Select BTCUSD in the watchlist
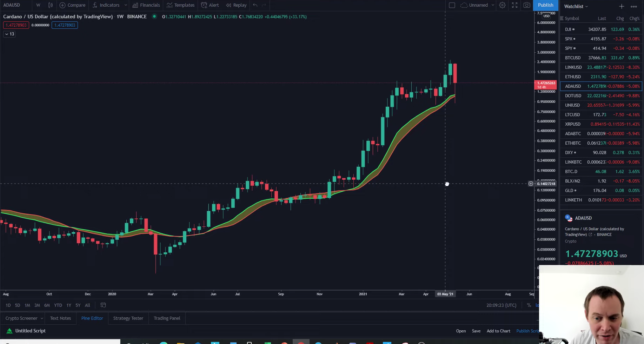The height and width of the screenshot is (344, 644). 602,58
